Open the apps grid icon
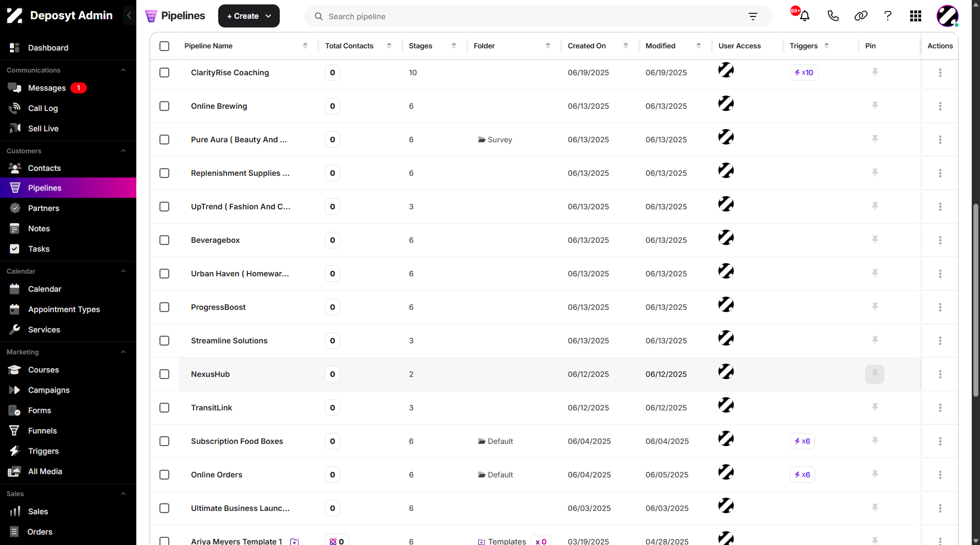 tap(916, 16)
